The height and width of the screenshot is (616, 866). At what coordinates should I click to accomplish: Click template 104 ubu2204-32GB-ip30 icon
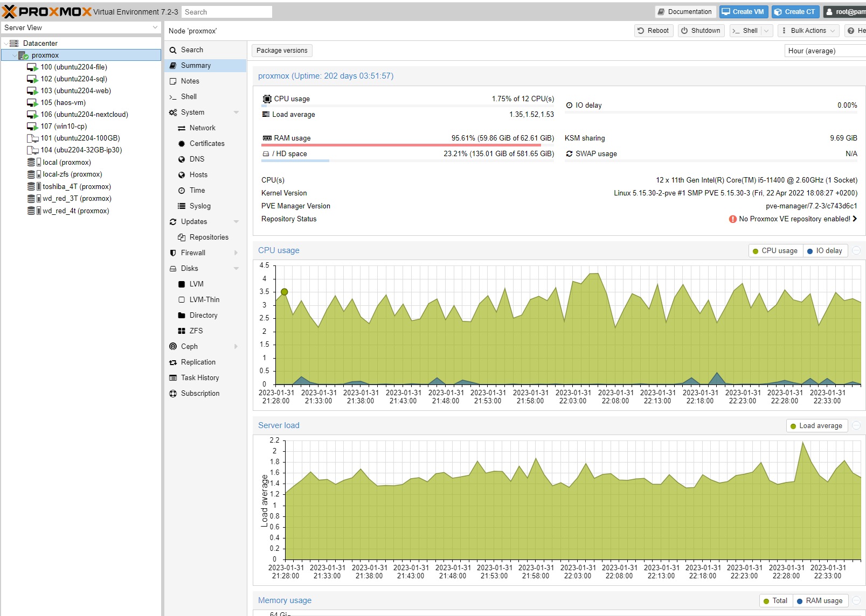coord(32,150)
